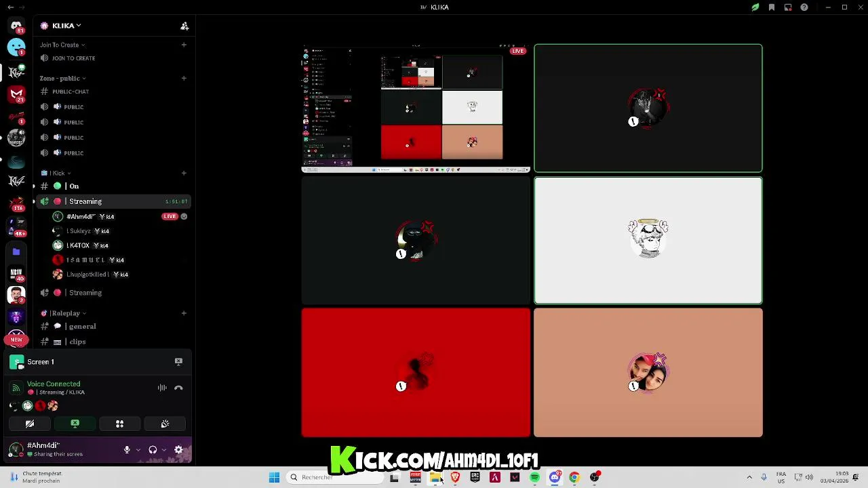Select the white background participant tile
This screenshot has width=868, height=488.
click(648, 241)
